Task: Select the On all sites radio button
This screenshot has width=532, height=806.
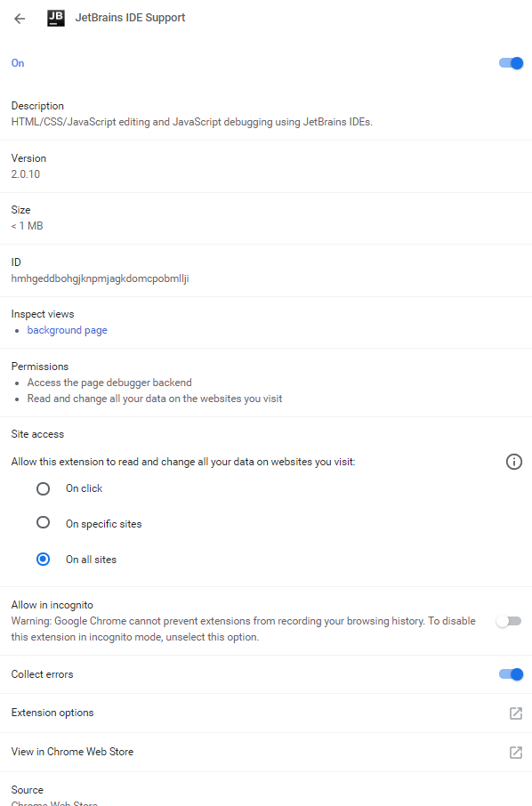Action: tap(44, 559)
